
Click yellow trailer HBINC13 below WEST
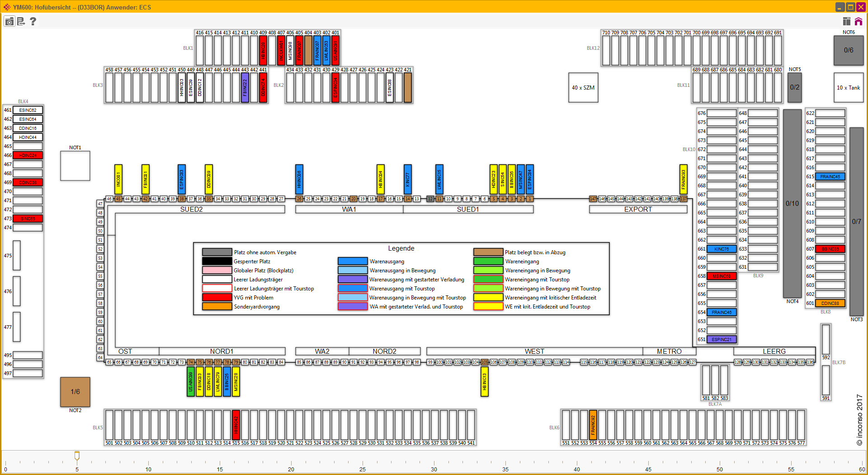485,382
